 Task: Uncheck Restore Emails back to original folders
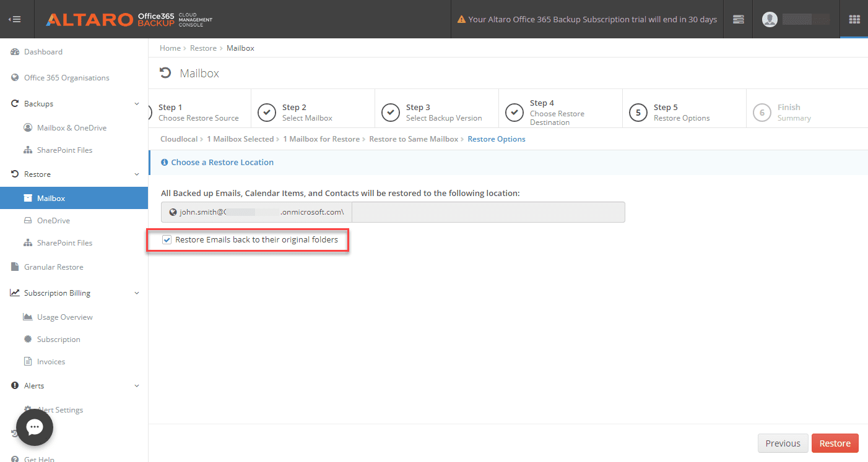click(x=167, y=240)
